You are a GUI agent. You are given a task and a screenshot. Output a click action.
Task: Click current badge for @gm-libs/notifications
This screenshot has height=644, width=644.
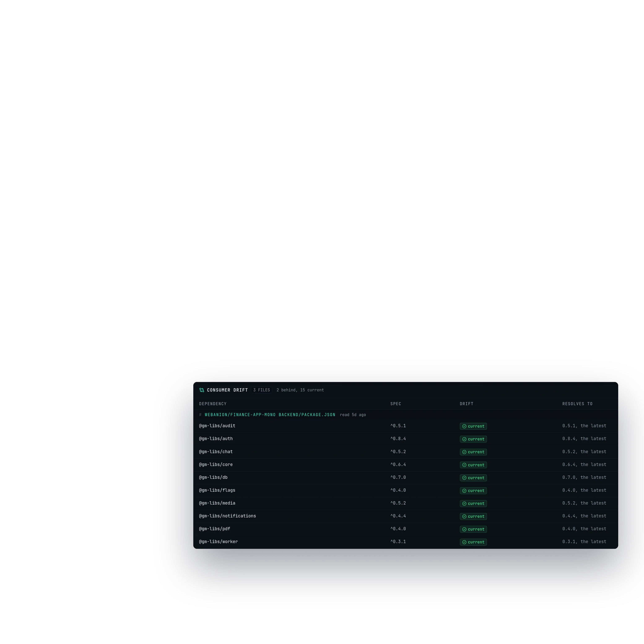point(473,516)
